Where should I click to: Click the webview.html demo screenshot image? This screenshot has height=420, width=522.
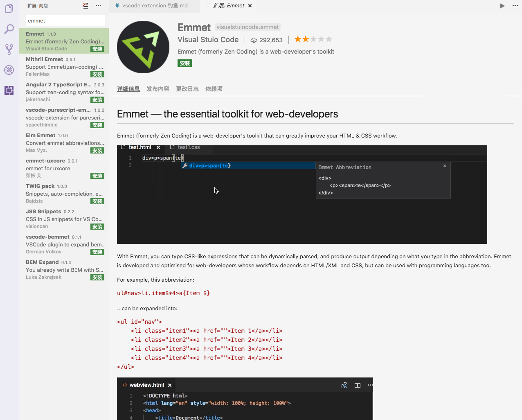245,399
